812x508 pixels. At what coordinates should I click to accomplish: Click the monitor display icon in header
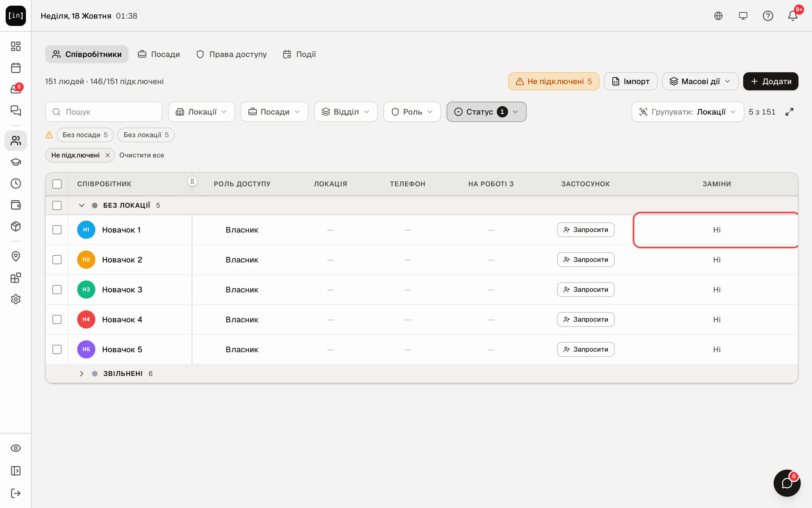tap(743, 16)
